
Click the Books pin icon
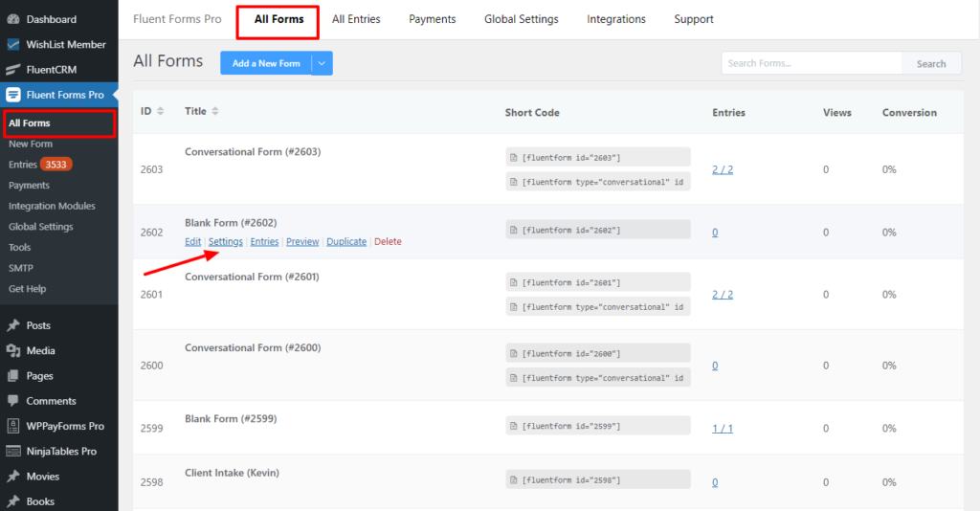(x=13, y=501)
